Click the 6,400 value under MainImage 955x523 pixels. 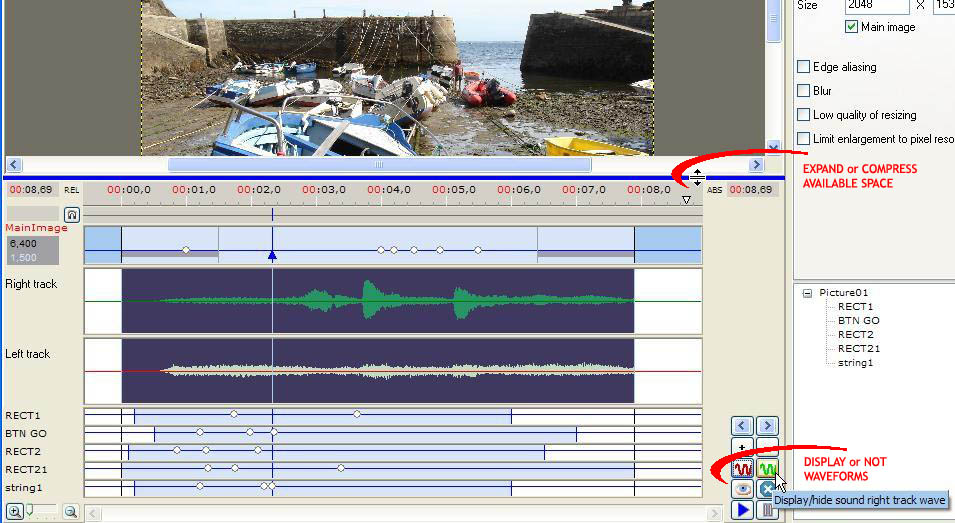pyautogui.click(x=23, y=244)
